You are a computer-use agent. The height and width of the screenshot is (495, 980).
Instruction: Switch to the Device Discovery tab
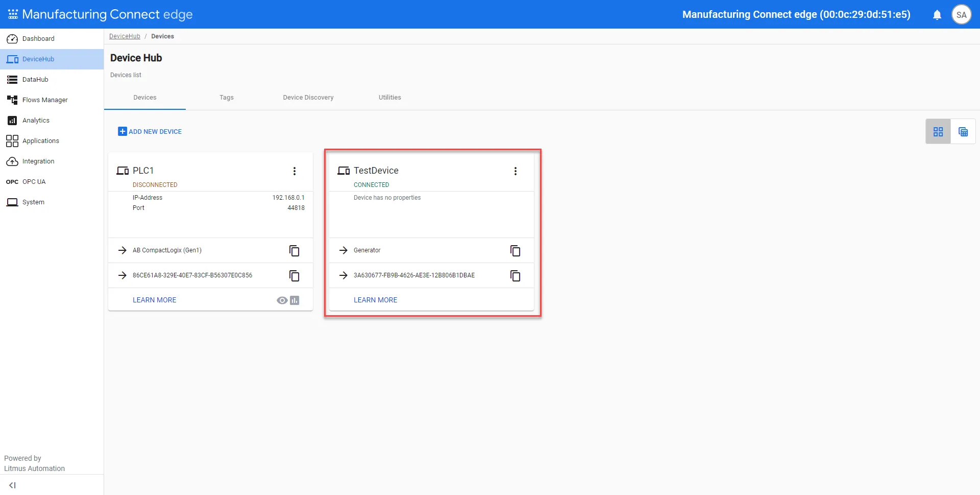(308, 98)
